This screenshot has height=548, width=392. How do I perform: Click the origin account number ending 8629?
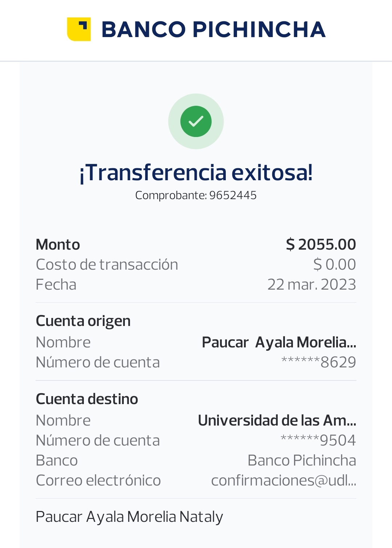(319, 362)
